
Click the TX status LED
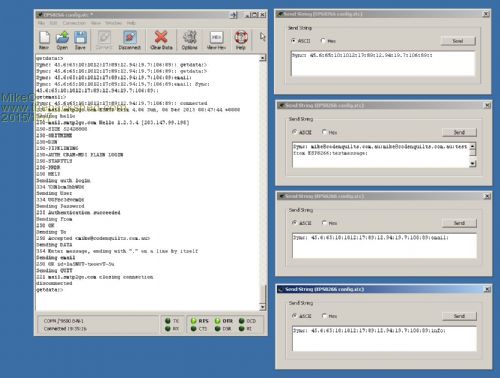pyautogui.click(x=168, y=321)
